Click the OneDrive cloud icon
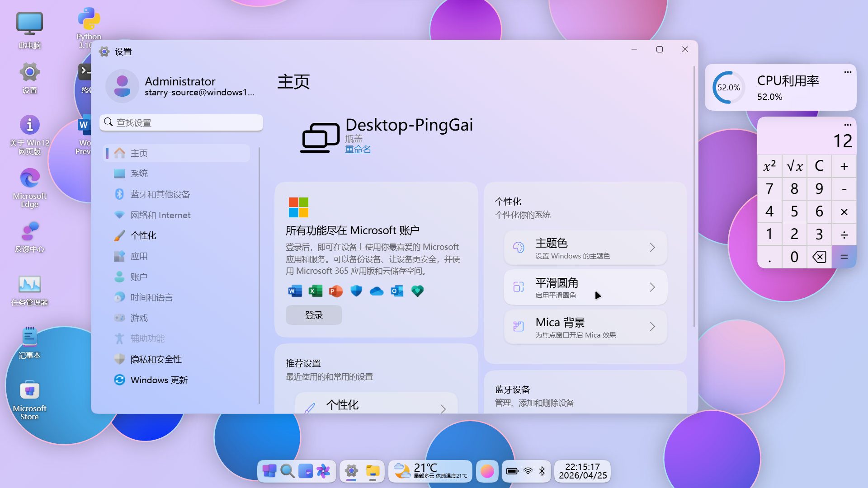Screen dimensions: 868x488 point(377,291)
